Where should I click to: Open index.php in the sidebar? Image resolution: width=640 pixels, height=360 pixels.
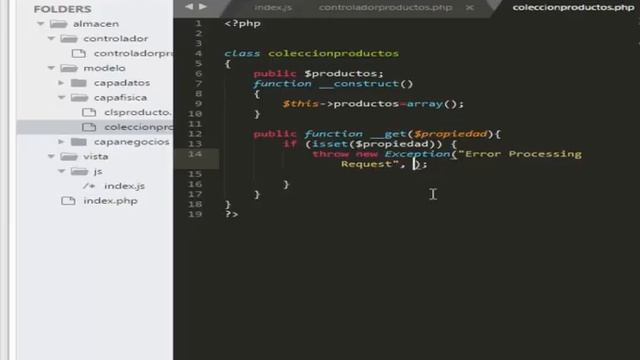[x=110, y=201]
